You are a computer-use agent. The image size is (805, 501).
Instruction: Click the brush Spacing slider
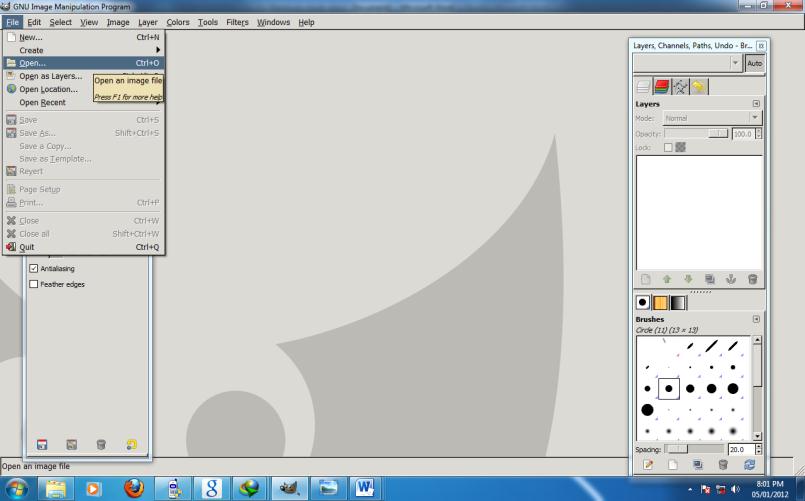click(695, 449)
